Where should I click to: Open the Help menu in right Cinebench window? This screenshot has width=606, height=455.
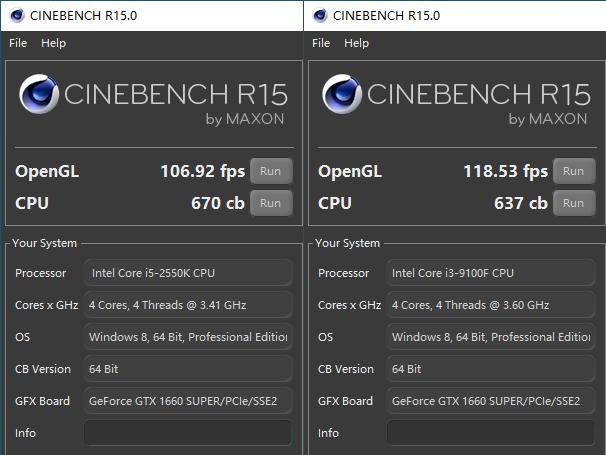(357, 43)
